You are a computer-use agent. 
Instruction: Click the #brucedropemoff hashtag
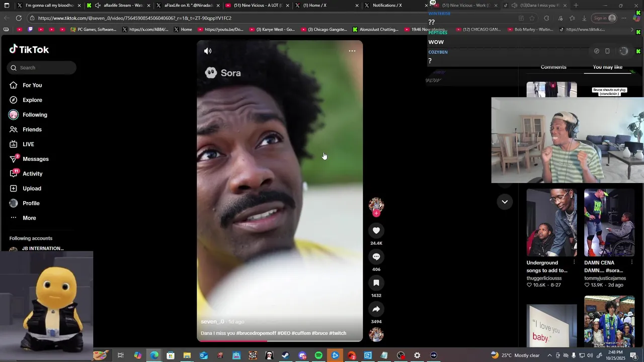(x=256, y=333)
